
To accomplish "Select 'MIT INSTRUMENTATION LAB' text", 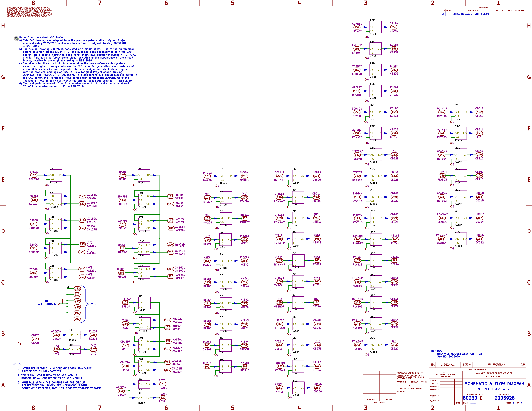I will click(446, 374).
